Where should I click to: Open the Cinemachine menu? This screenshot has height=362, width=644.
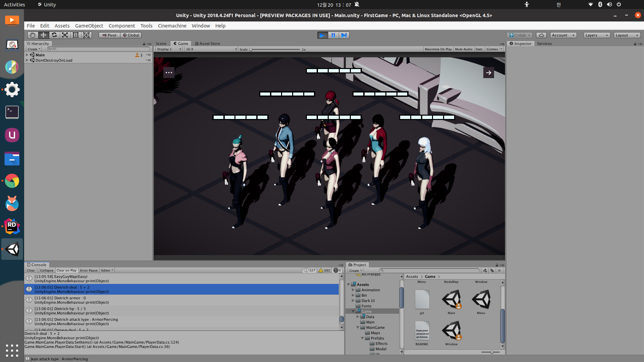point(172,26)
